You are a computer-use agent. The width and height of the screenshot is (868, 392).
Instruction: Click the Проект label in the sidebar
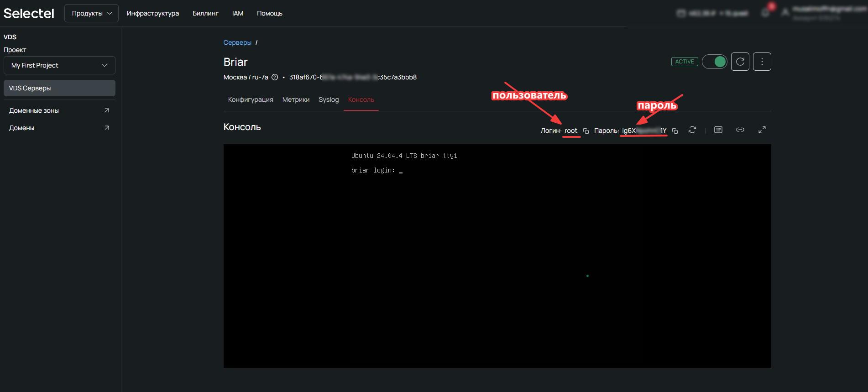(x=15, y=50)
